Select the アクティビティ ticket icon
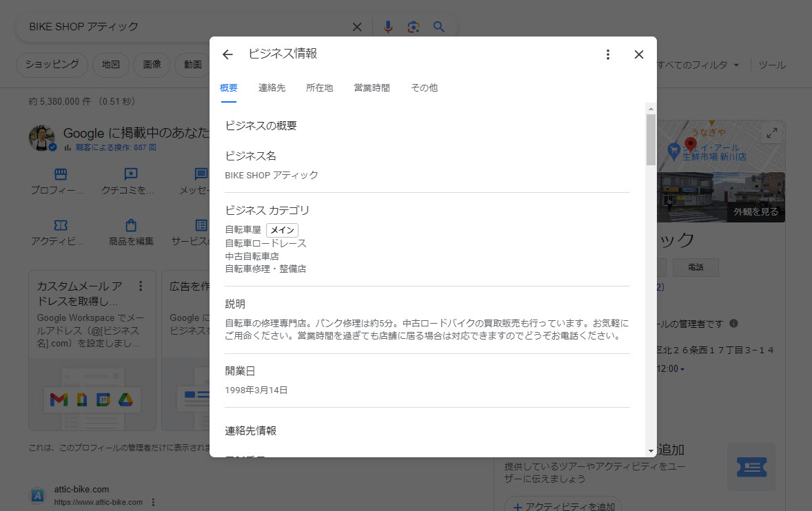The width and height of the screenshot is (812, 511). point(61,225)
